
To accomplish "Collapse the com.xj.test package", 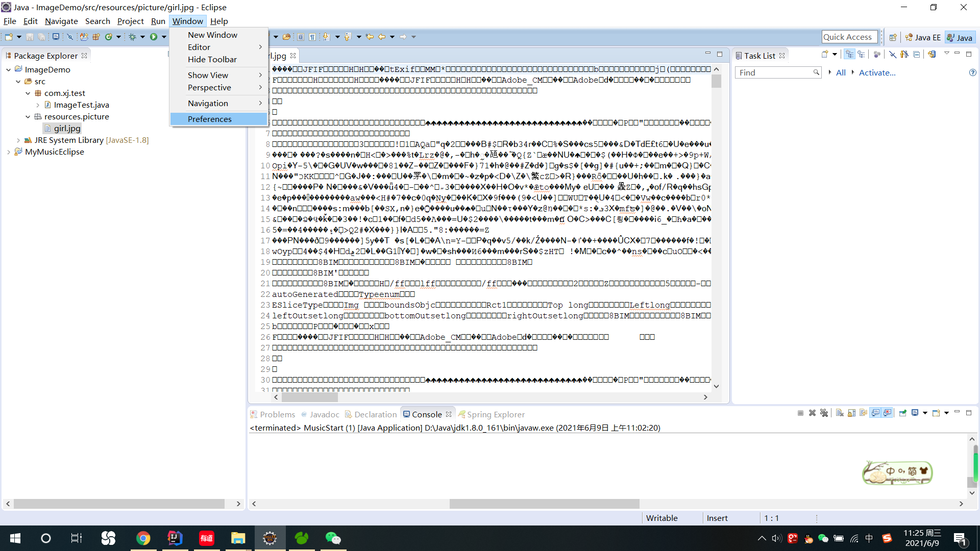I will 29,93.
